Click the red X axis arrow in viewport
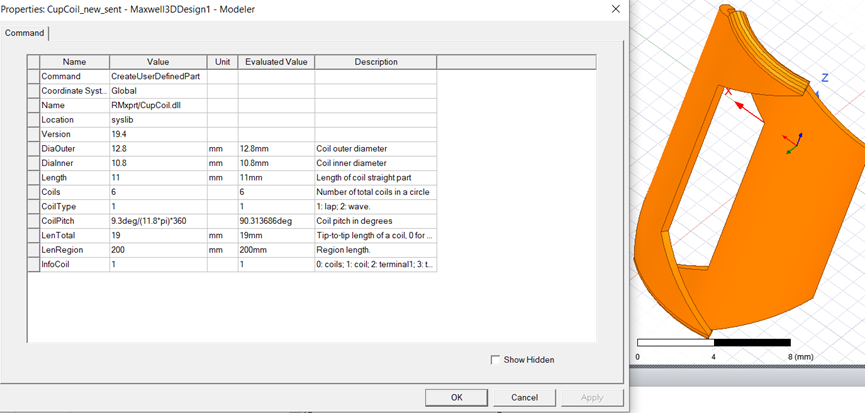Image resolution: width=865 pixels, height=413 pixels. tap(749, 112)
